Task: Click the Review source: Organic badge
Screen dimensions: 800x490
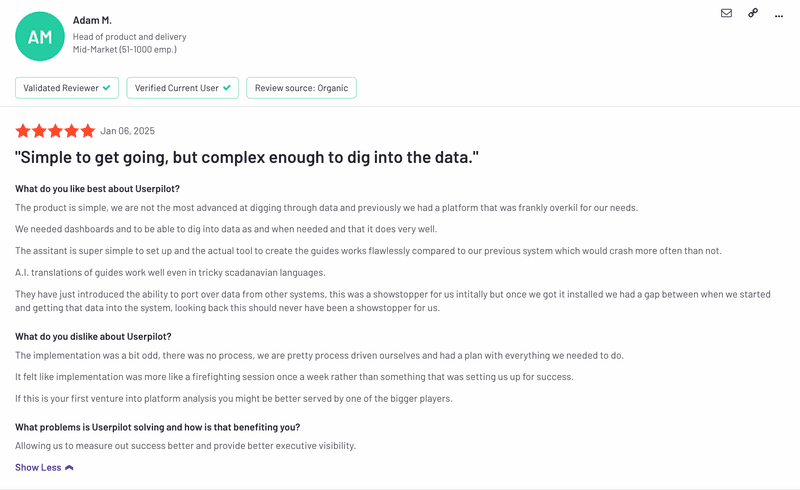Action: 301,88
